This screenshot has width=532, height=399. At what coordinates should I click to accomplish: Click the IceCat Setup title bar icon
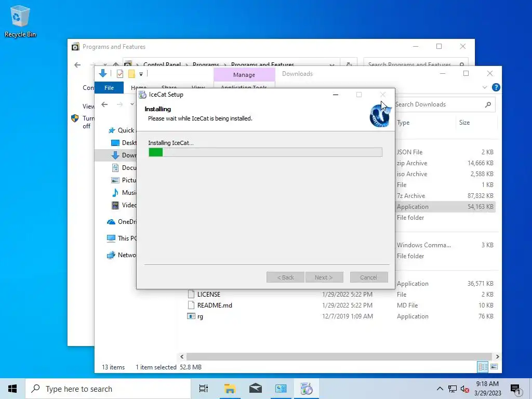(142, 95)
